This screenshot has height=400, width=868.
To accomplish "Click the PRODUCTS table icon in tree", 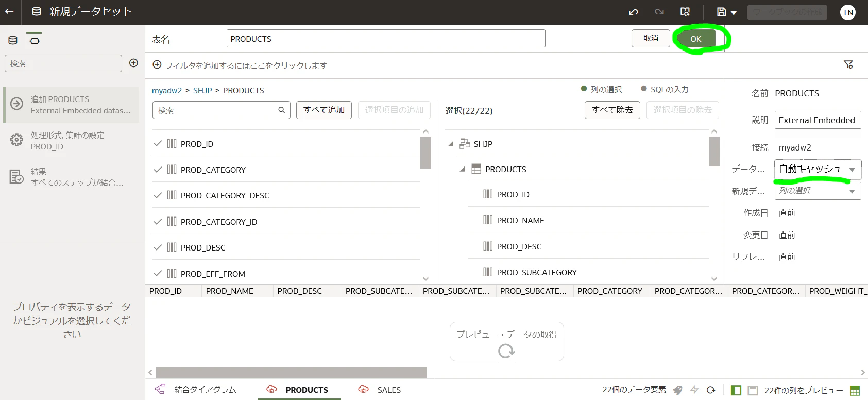I will [x=476, y=169].
